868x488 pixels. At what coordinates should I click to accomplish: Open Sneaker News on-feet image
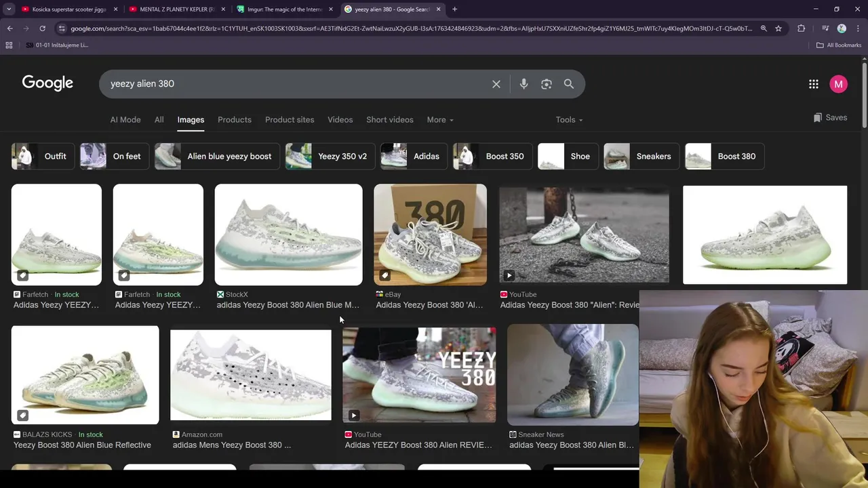pyautogui.click(x=573, y=375)
